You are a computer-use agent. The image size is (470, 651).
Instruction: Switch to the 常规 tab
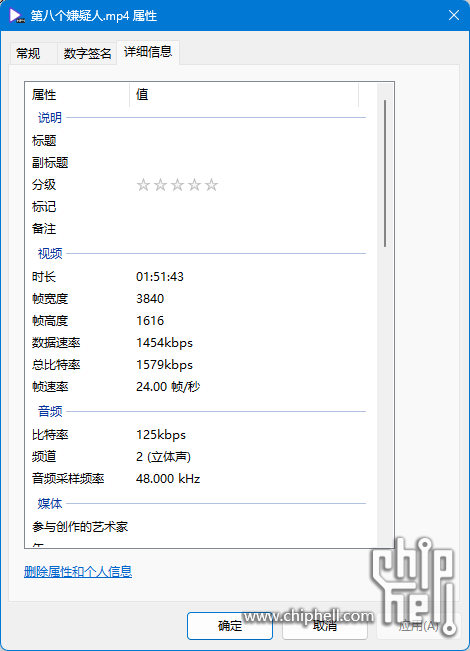click(28, 53)
